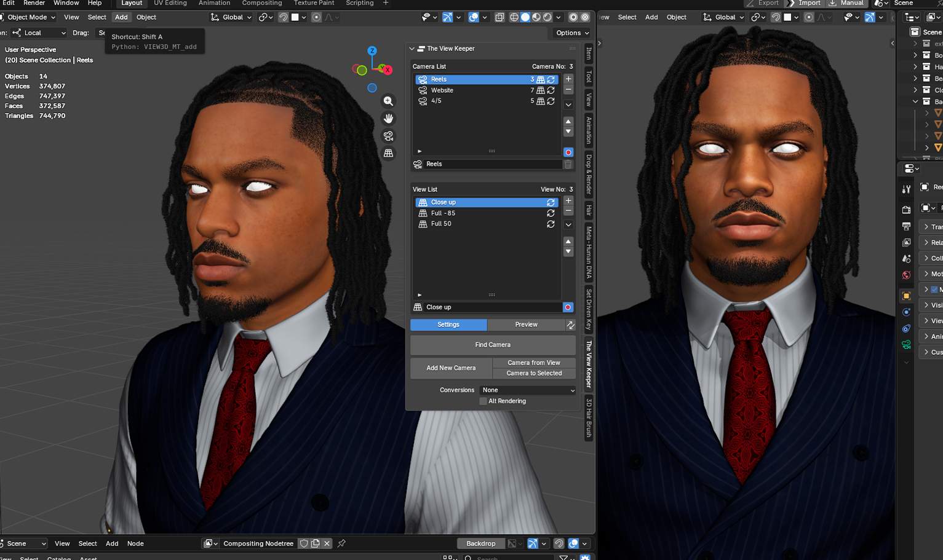The width and height of the screenshot is (943, 560).
Task: Enable snapping with the magnet icon
Action: 283,17
